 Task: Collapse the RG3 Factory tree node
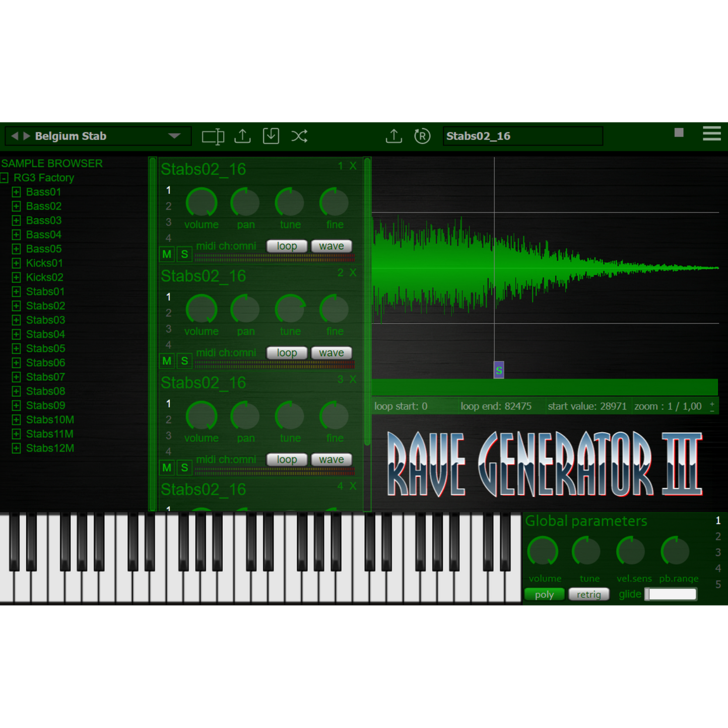pyautogui.click(x=5, y=178)
